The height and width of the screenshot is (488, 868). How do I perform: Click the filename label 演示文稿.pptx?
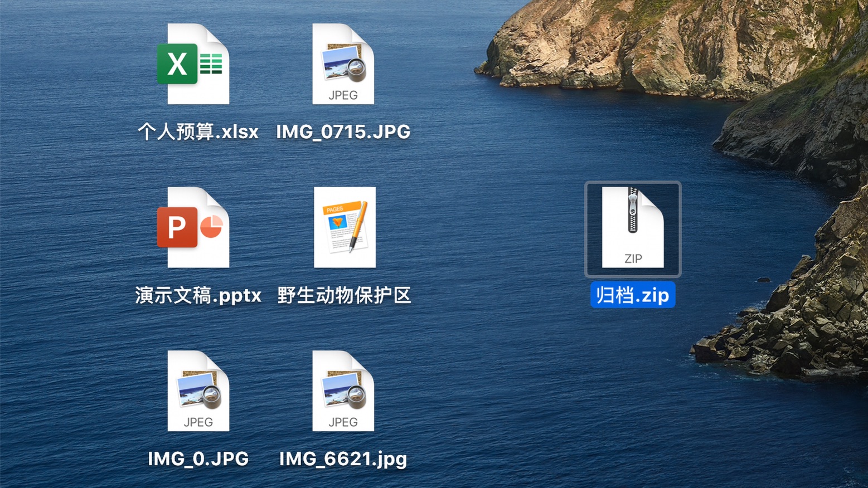(x=198, y=295)
